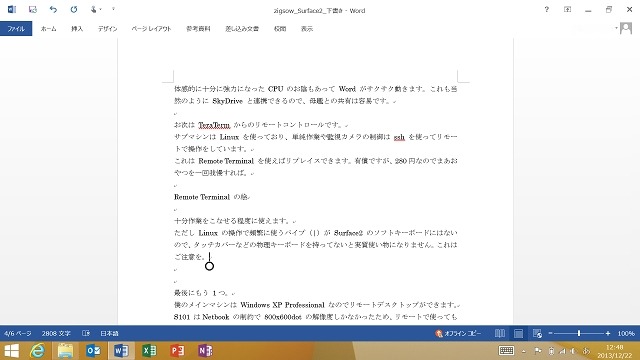Screen dimensions: 640x360
Task: Launch Internet Explorer from taskbar
Action: click(38, 351)
